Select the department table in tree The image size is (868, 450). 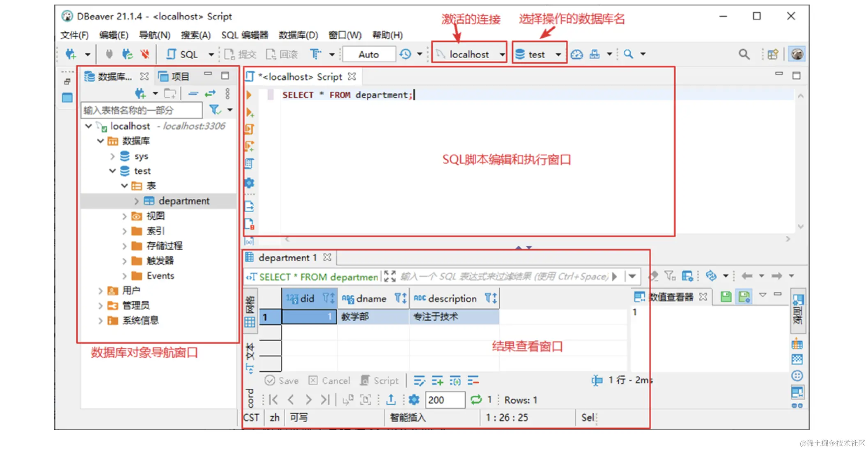(184, 201)
